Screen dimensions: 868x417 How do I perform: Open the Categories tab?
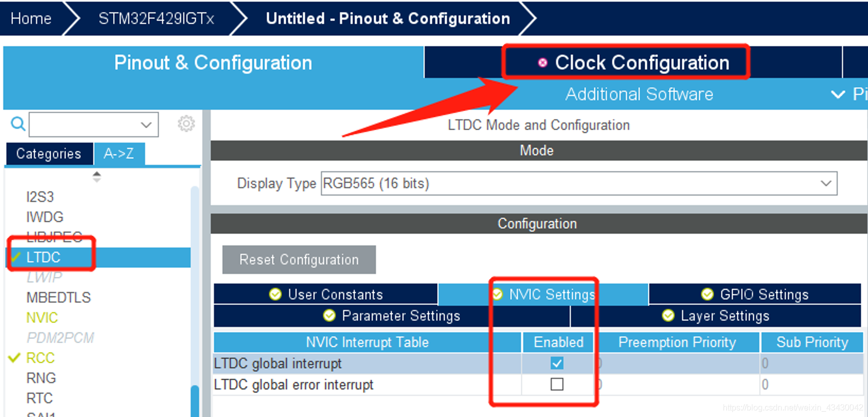pyautogui.click(x=49, y=153)
